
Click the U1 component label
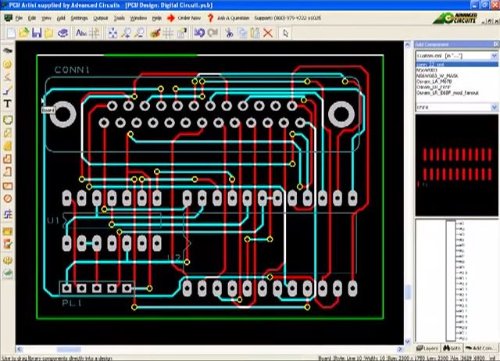click(53, 220)
